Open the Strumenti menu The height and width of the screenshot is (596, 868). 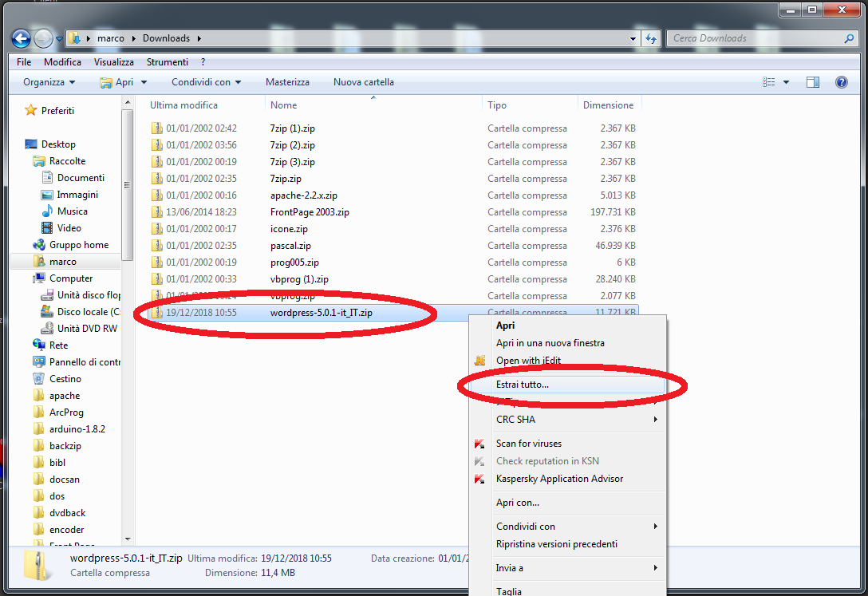pyautogui.click(x=167, y=62)
